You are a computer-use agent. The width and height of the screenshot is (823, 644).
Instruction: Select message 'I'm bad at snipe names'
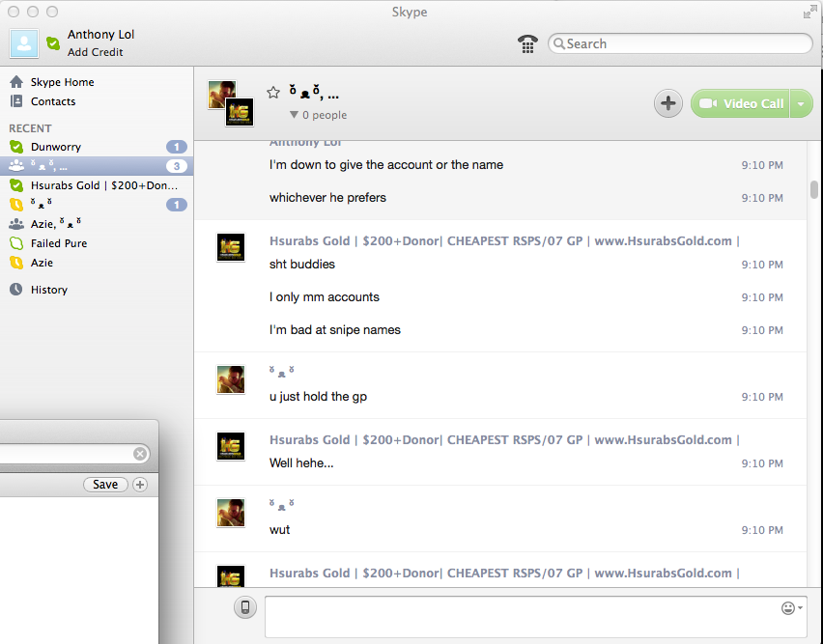click(335, 330)
